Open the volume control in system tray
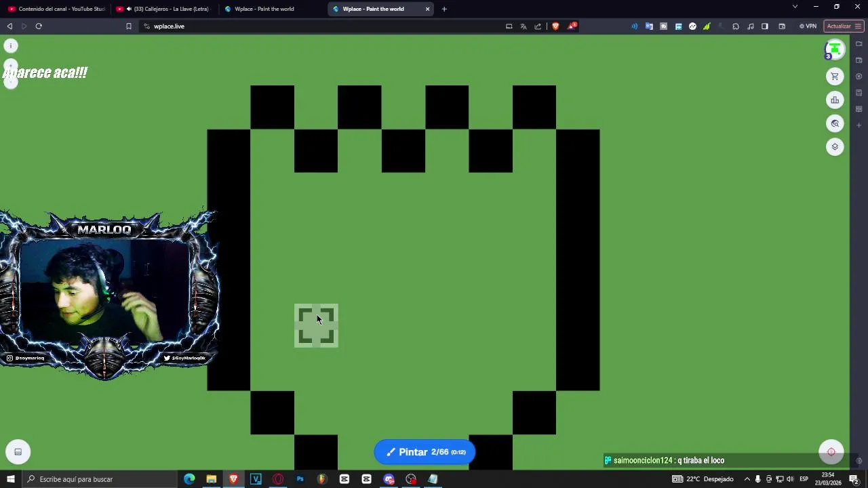This screenshot has height=488, width=868. click(x=790, y=479)
